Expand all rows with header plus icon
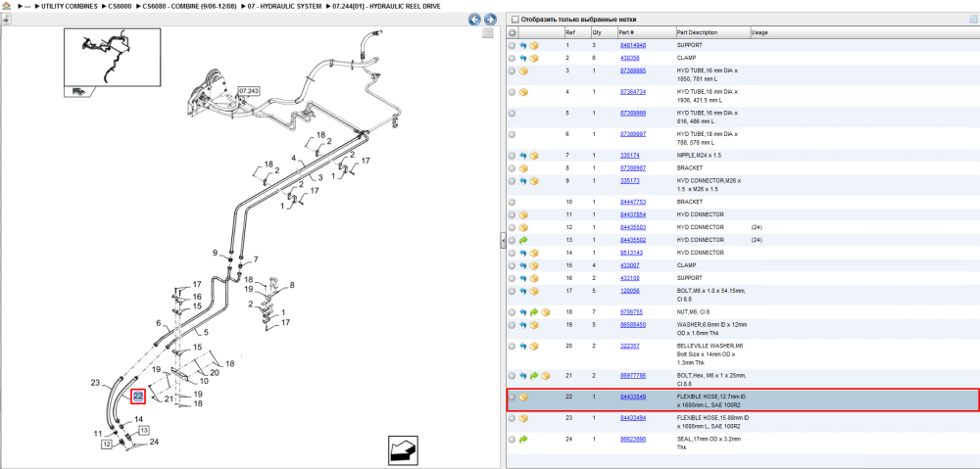Screen dimensions: 980x469 coord(512,32)
